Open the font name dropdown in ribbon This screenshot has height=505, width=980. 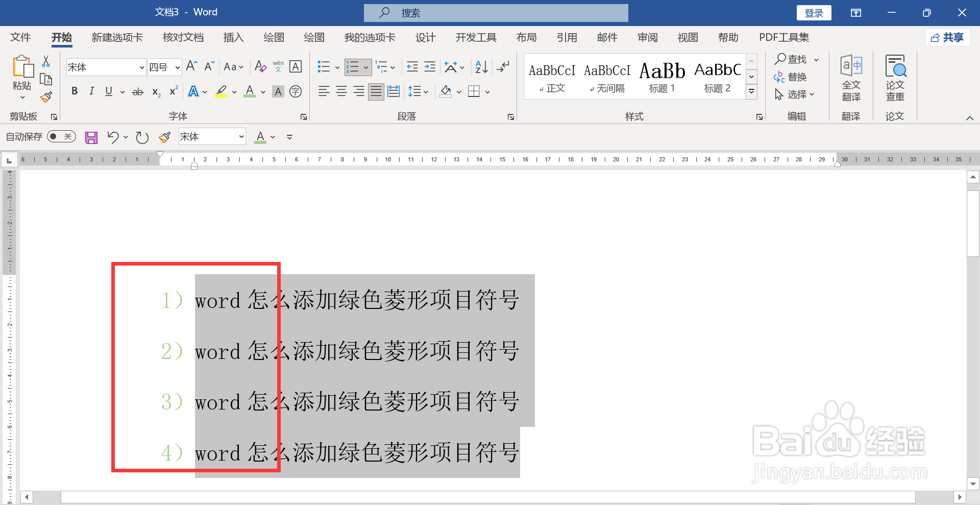pos(142,67)
